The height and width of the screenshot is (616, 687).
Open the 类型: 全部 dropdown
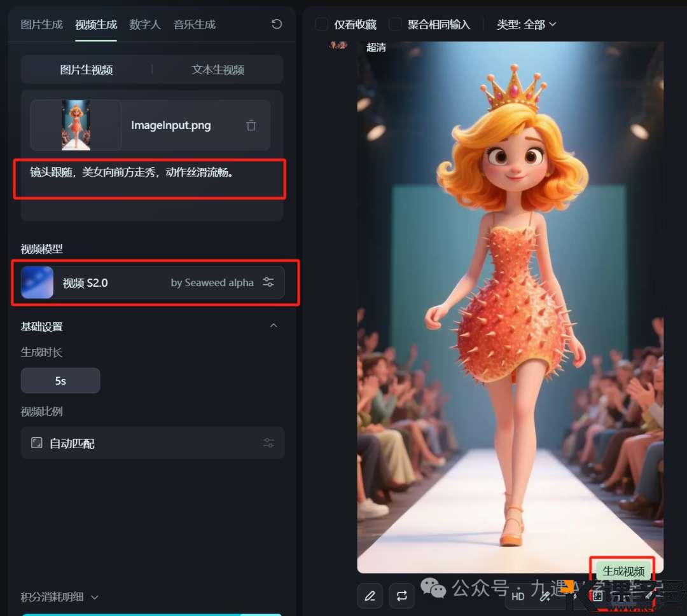[x=526, y=24]
